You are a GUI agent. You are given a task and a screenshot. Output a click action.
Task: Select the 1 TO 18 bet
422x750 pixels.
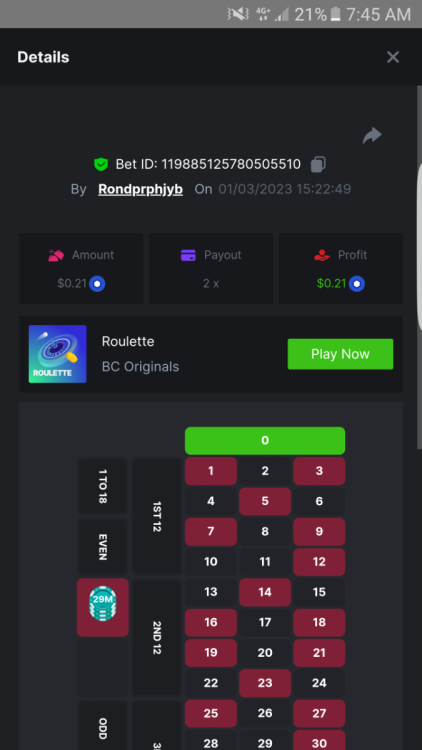(102, 486)
